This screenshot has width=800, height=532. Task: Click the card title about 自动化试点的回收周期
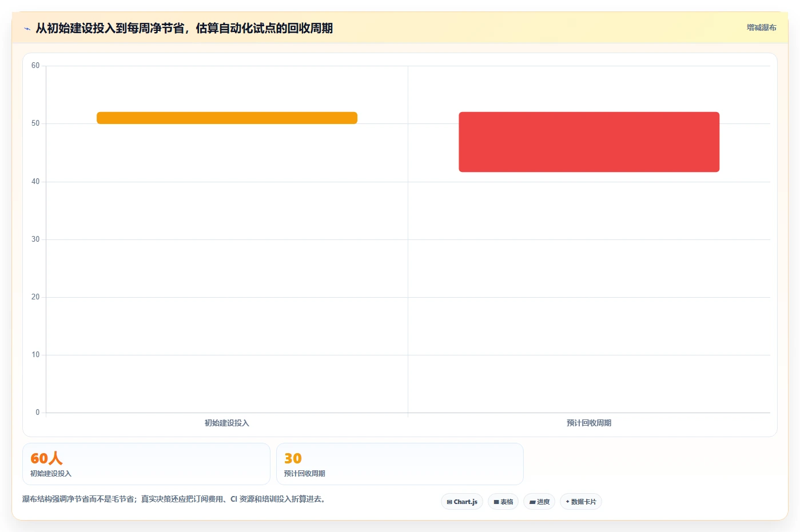coord(184,28)
